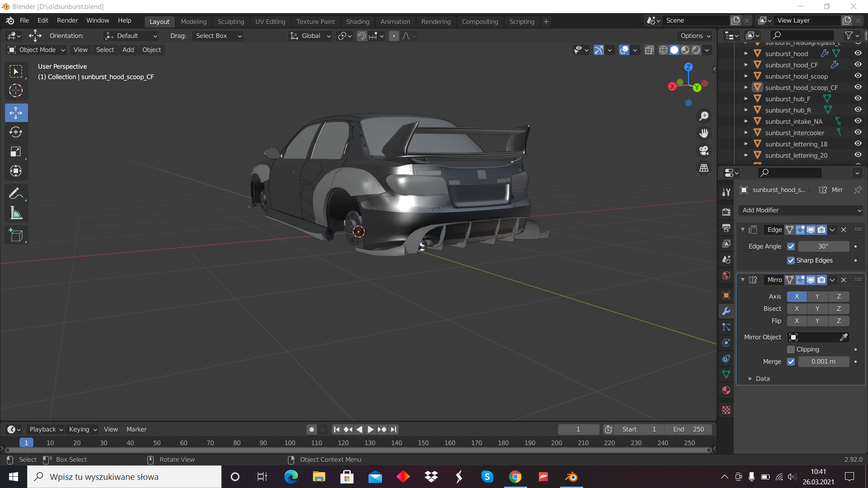This screenshot has height=488, width=868.
Task: Select the Select Box tool in the toolbar
Action: (x=16, y=71)
